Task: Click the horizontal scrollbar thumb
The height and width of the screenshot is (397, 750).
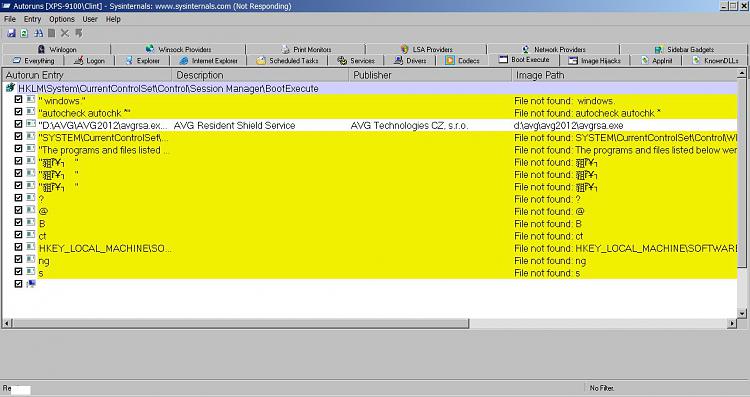Action: coord(241,324)
